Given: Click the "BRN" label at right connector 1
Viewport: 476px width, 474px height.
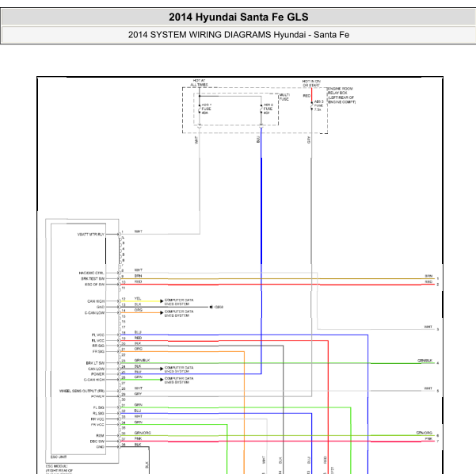Looking at the screenshot, I should pos(428,276).
